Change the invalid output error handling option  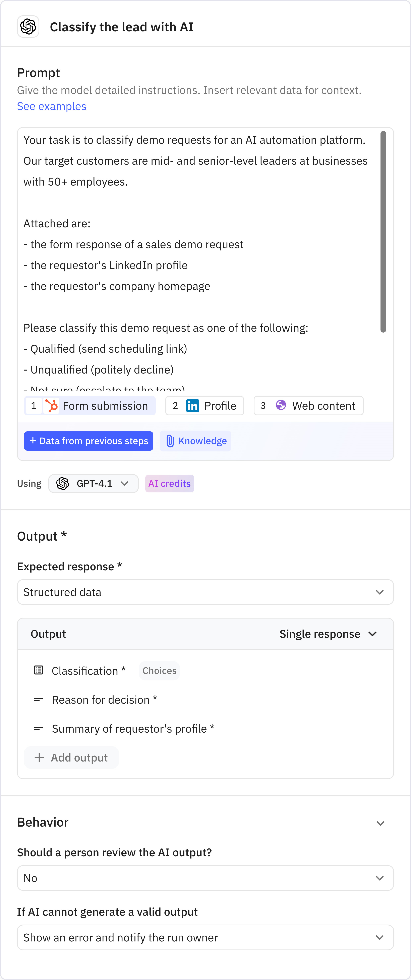(x=205, y=937)
